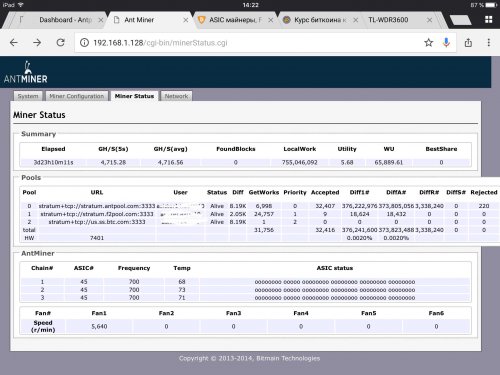
Task: Click Utility value 5.68
Action: [347, 162]
